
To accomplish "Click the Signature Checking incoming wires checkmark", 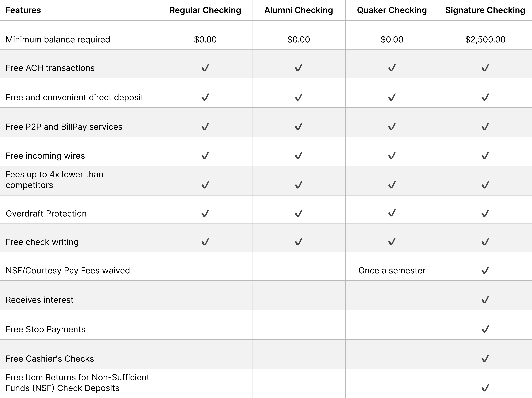I will 485,156.
